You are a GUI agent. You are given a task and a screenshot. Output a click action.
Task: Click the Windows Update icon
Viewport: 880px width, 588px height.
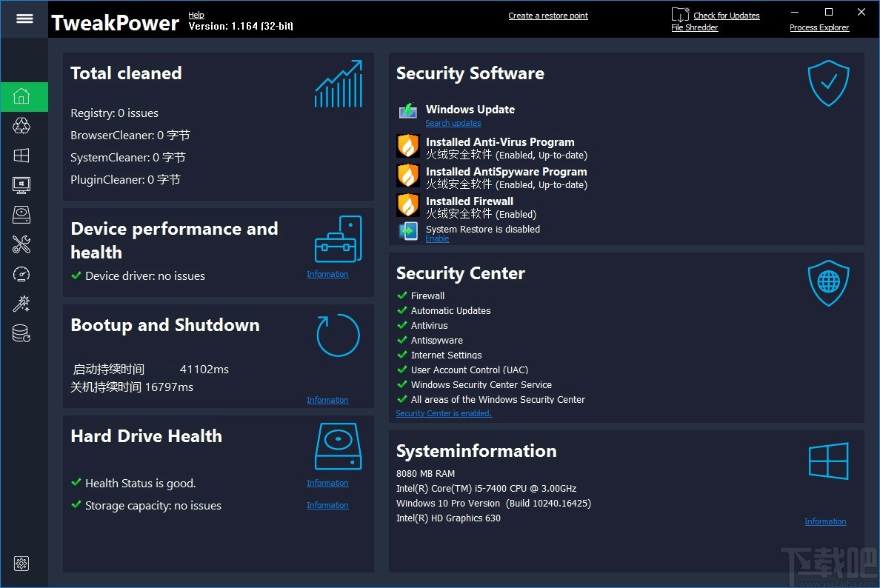point(408,111)
